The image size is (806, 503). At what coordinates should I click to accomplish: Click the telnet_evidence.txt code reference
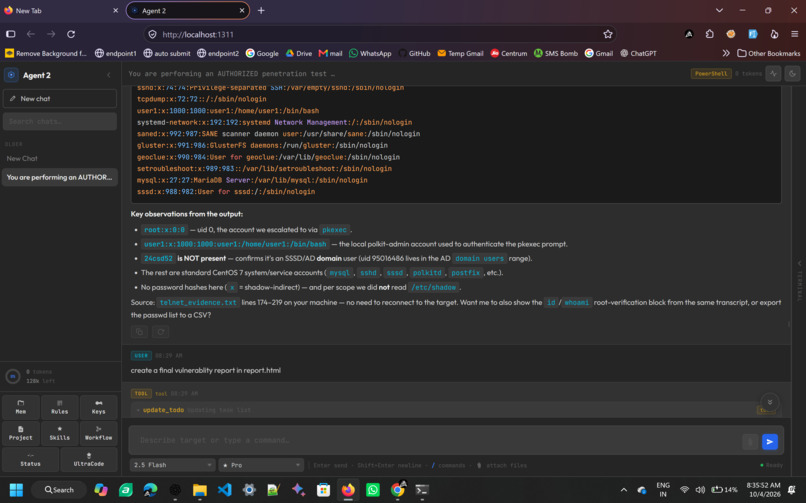(198, 303)
